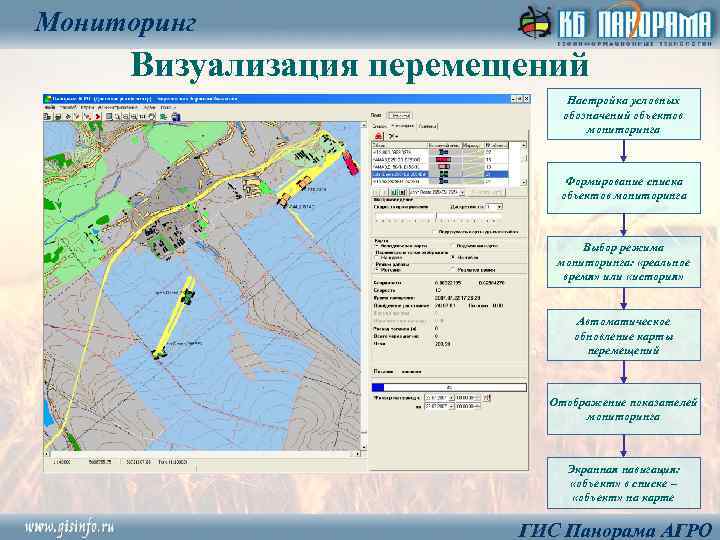Viewport: 720px width, 540px height.
Task: Switch to the third tab of the side panel
Action: (x=428, y=126)
